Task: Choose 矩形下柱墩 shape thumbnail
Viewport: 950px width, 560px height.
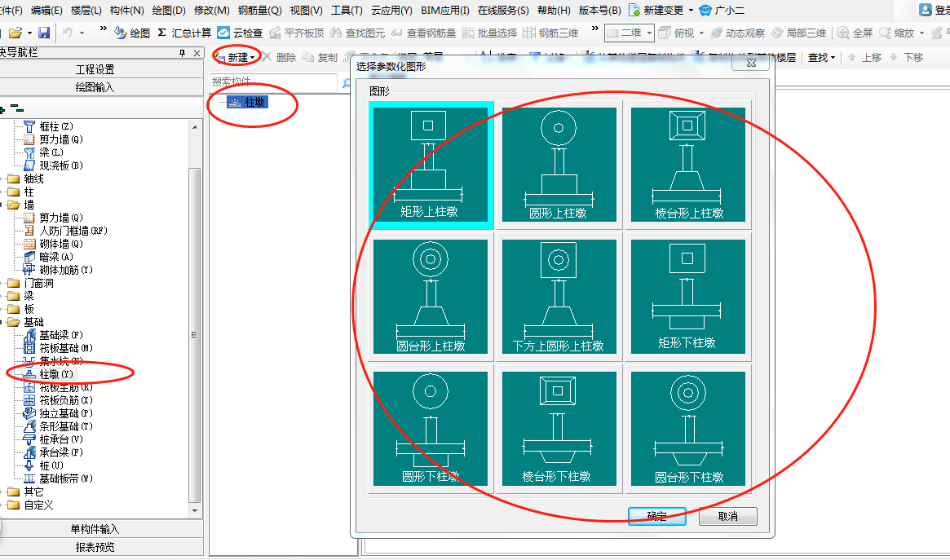Action: 687,297
